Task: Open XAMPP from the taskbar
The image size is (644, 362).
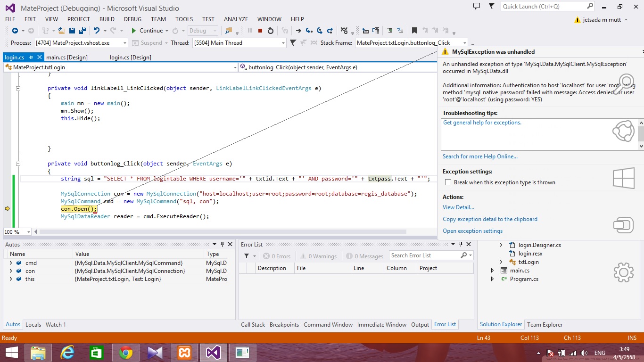Action: (x=184, y=352)
